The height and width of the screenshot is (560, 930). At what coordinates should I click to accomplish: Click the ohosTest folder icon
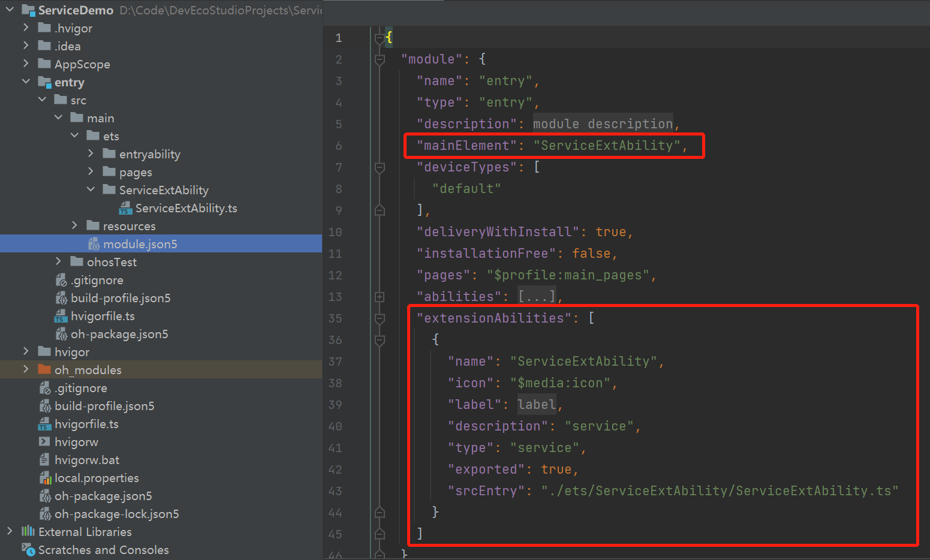coord(77,261)
